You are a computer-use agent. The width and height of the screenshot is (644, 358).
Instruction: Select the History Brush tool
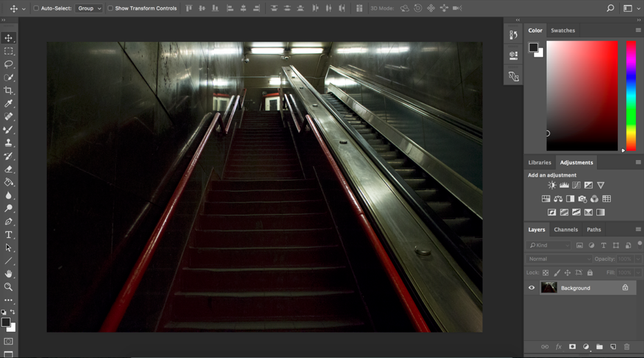pyautogui.click(x=8, y=156)
